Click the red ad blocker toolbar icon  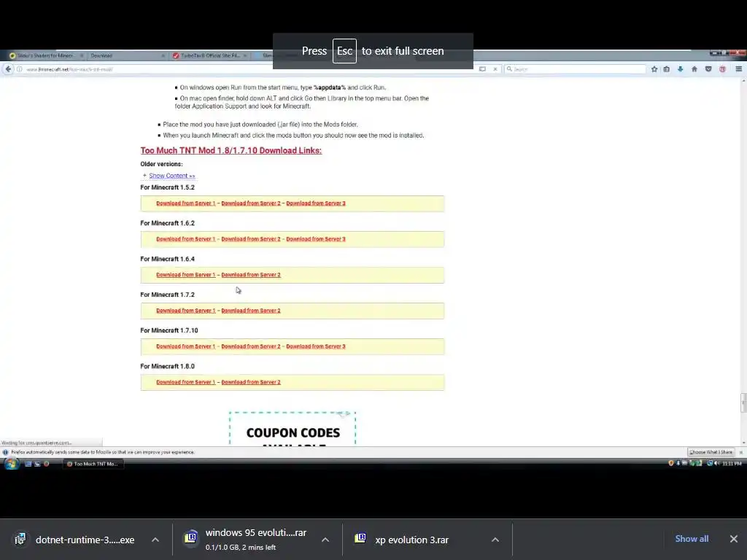click(x=722, y=69)
